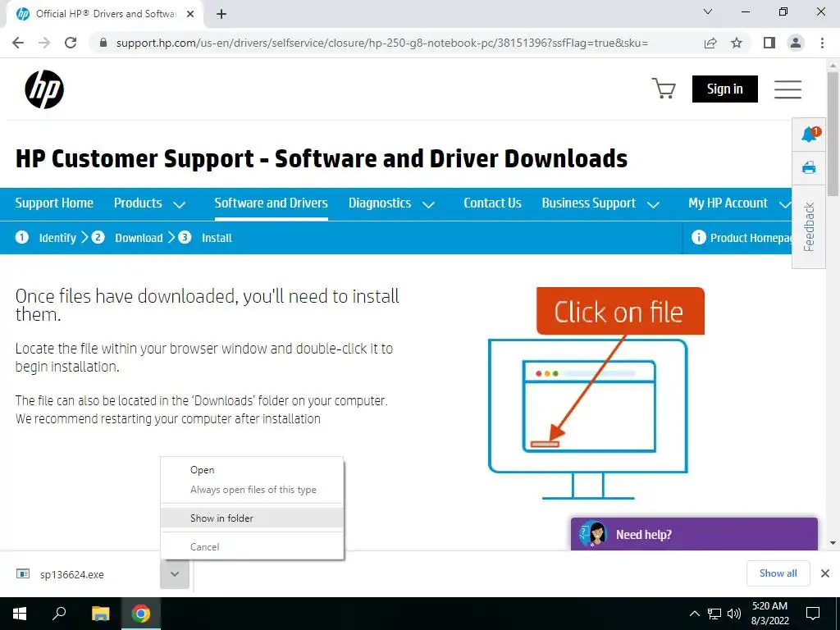Click the scrollbar down arrow
This screenshot has width=840, height=630.
833,543
